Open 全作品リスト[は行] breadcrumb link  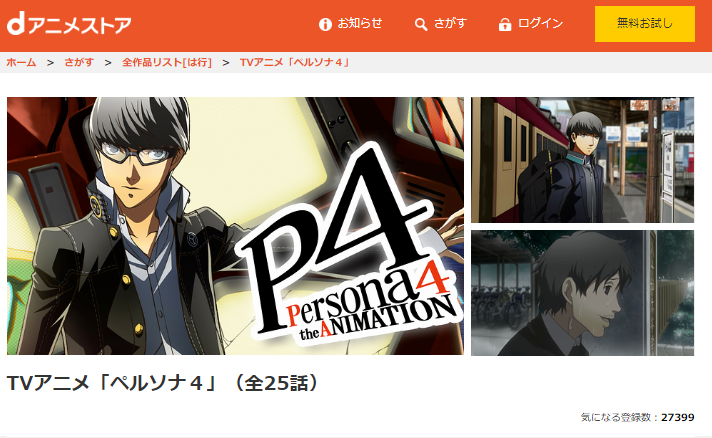click(167, 62)
